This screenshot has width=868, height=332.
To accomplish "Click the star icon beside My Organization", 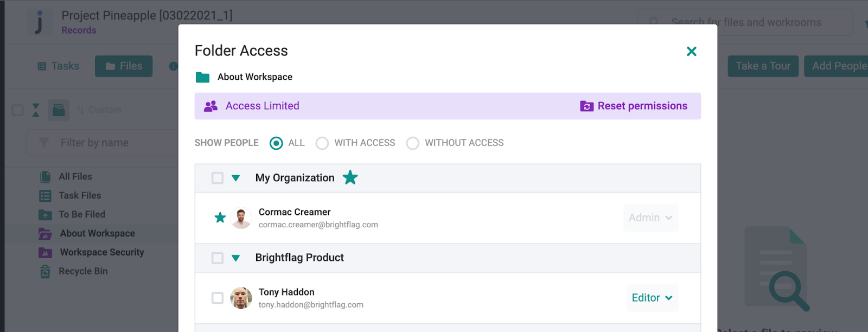I will pos(350,177).
